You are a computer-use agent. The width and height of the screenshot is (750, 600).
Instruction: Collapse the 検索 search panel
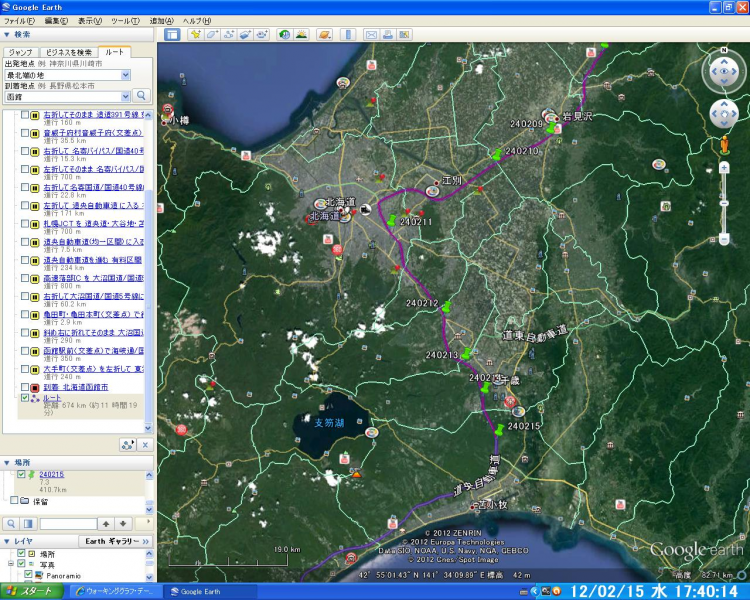7,34
